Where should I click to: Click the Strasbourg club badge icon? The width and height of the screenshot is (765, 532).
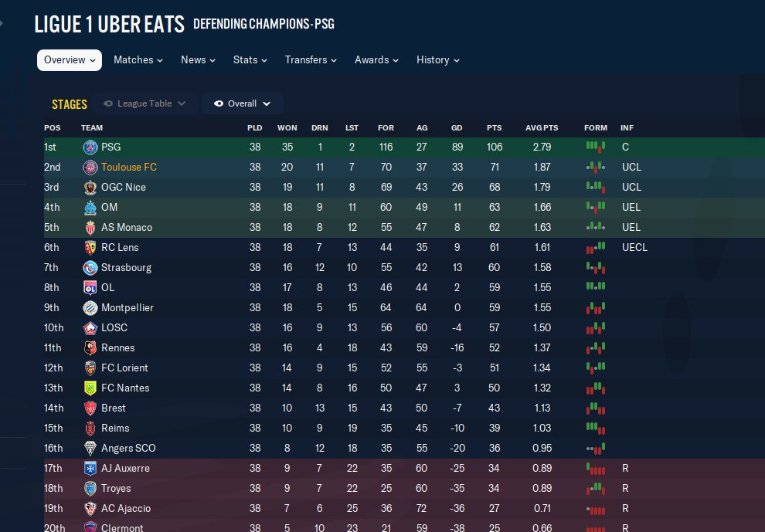click(90, 267)
